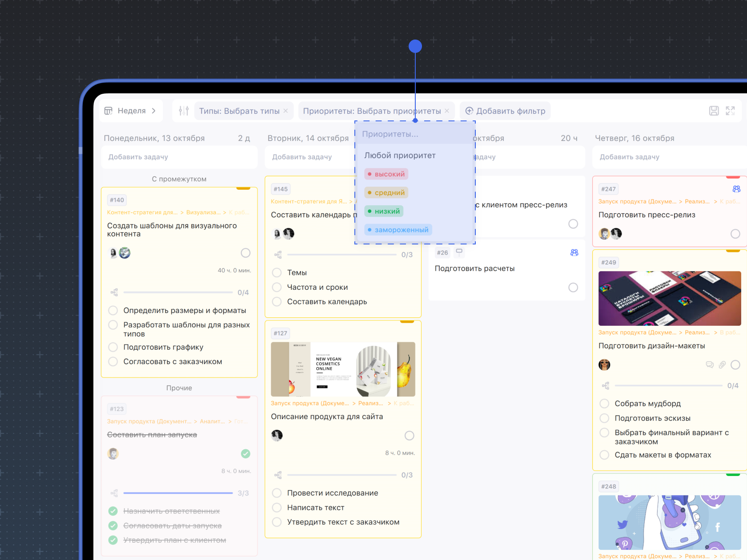Open the Типы: Выбрать типы filter dropdown

[x=239, y=111]
